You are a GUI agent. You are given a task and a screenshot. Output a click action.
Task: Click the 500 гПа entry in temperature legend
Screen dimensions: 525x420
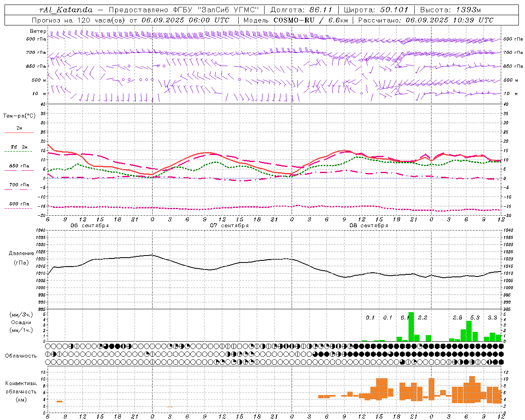19,204
